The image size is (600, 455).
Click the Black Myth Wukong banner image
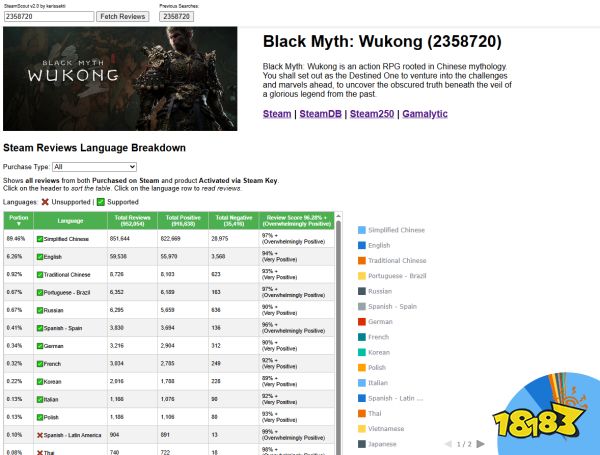coord(120,78)
